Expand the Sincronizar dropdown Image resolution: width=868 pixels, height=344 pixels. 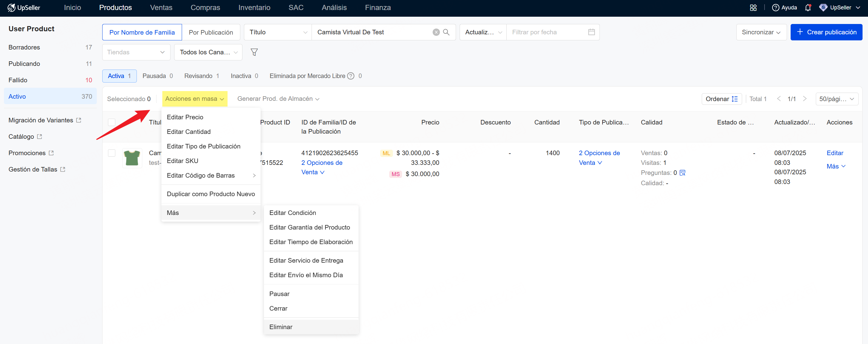pyautogui.click(x=761, y=32)
